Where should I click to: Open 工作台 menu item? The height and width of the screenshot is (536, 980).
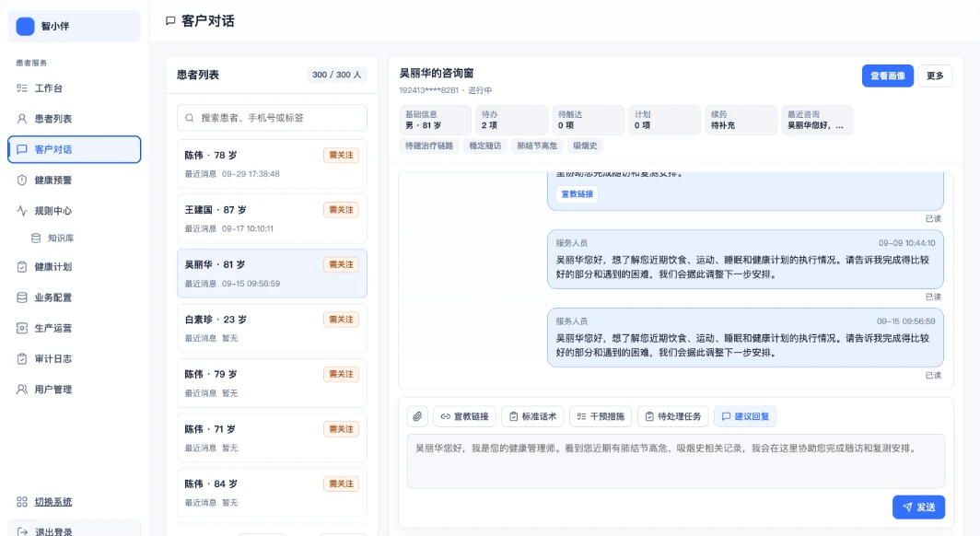click(x=75, y=88)
